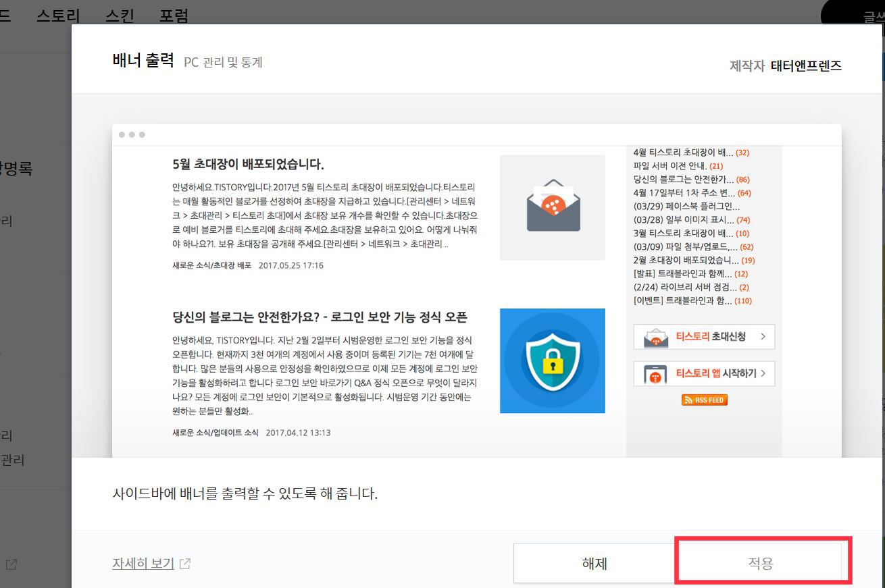
Task: Click the PC 관리 및 통계 subtitle
Action: [223, 62]
